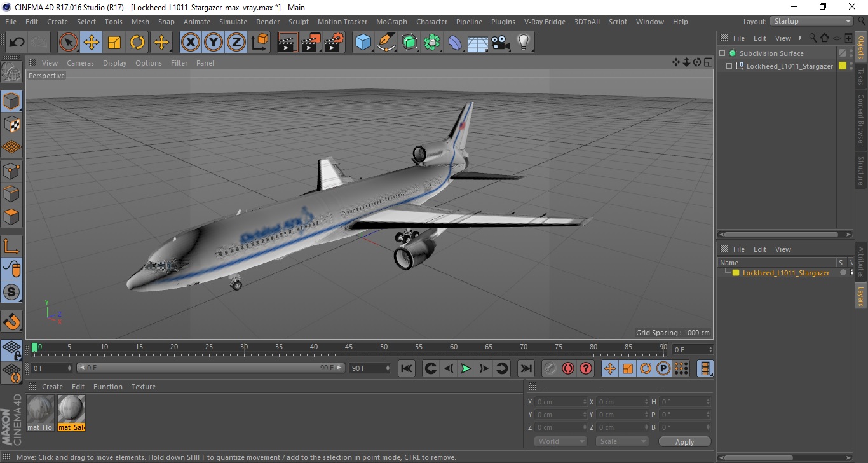Collapse the Subdivision Surface object

[722, 53]
